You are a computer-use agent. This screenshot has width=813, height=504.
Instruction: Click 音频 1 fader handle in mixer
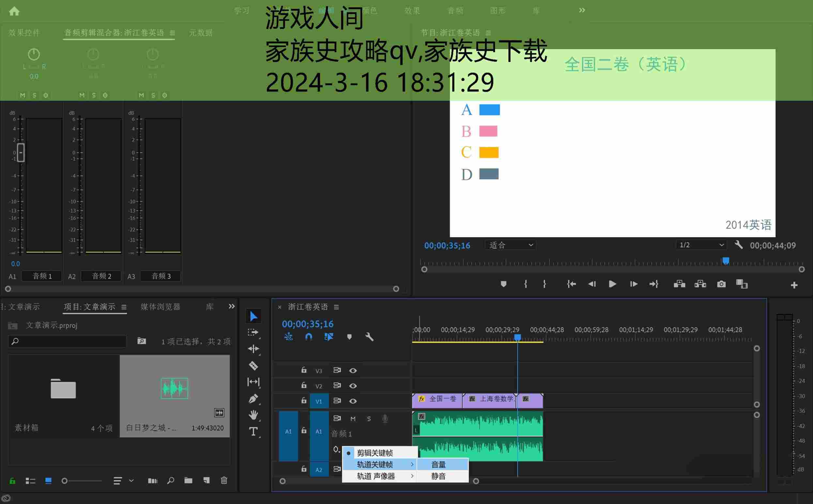point(21,152)
